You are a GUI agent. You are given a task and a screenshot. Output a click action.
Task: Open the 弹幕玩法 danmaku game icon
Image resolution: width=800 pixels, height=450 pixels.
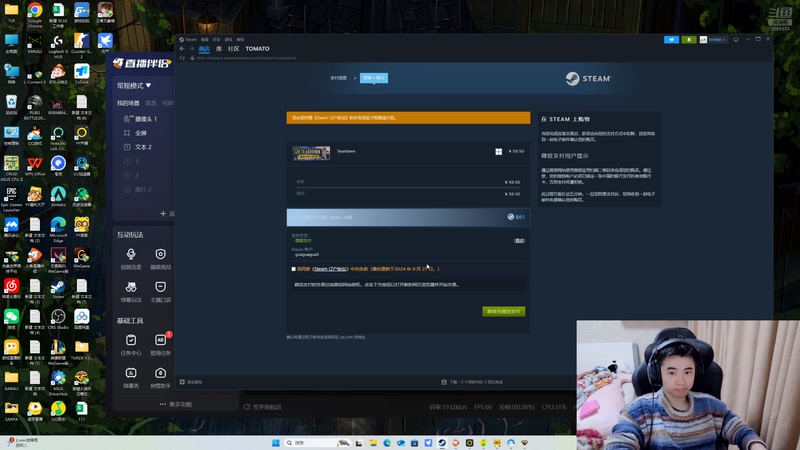pos(131,291)
